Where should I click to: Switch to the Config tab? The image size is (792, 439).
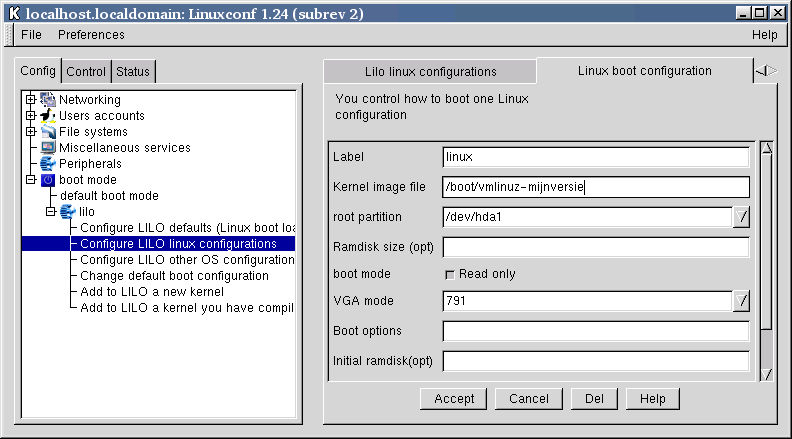[38, 71]
